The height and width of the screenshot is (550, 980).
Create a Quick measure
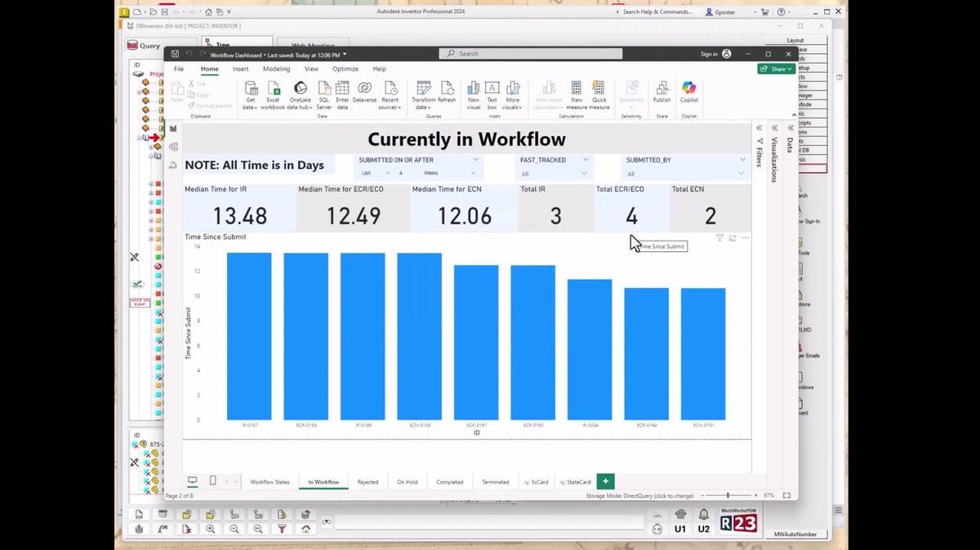pyautogui.click(x=599, y=95)
